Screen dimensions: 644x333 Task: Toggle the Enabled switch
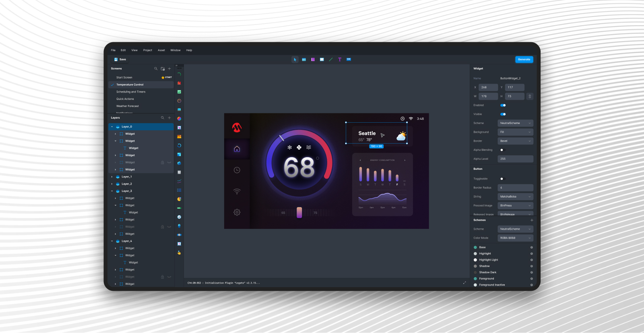[503, 105]
